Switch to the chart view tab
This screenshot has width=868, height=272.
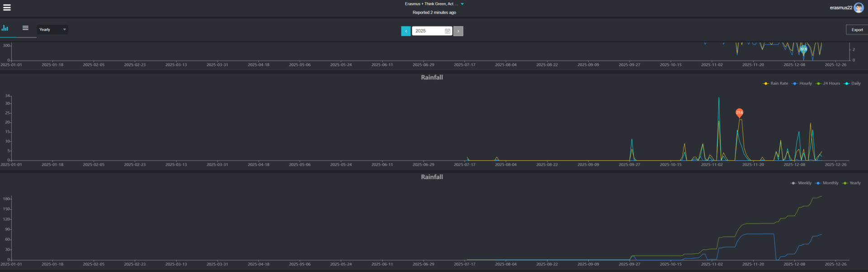click(5, 28)
